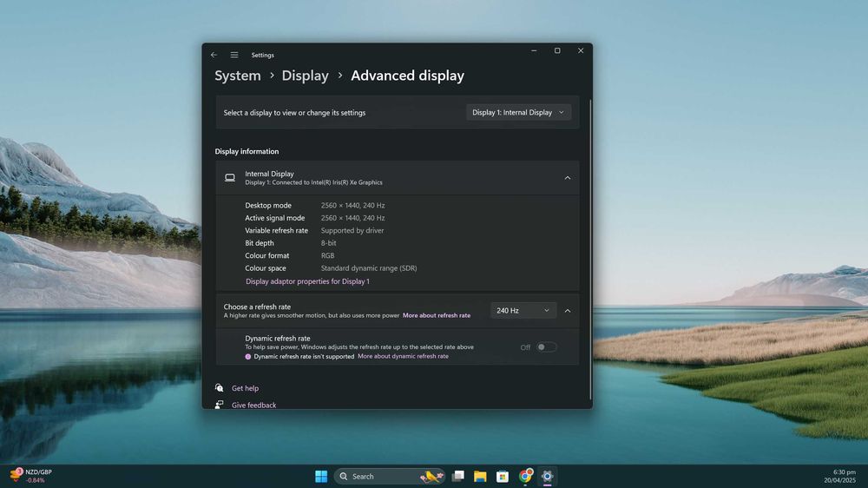This screenshot has height=488, width=868.
Task: Click the Get help link
Action: coord(245,388)
